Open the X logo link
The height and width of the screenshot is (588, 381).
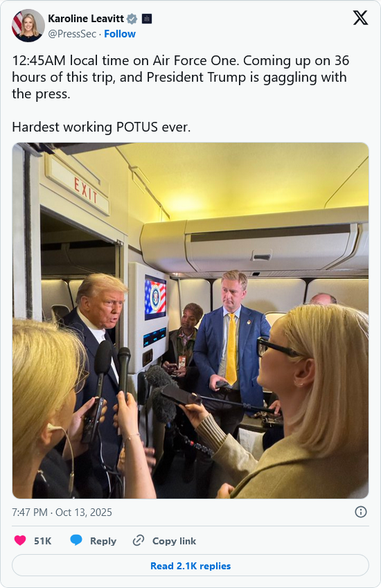(x=360, y=17)
